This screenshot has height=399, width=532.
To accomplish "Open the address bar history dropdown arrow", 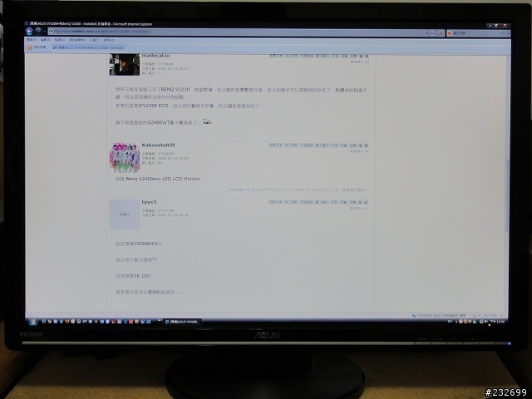I will 426,33.
